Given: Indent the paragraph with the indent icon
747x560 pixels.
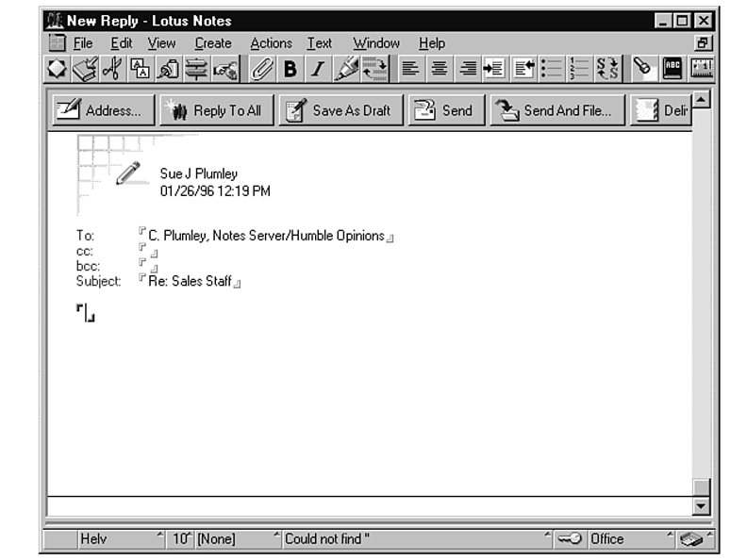Looking at the screenshot, I should 494,69.
